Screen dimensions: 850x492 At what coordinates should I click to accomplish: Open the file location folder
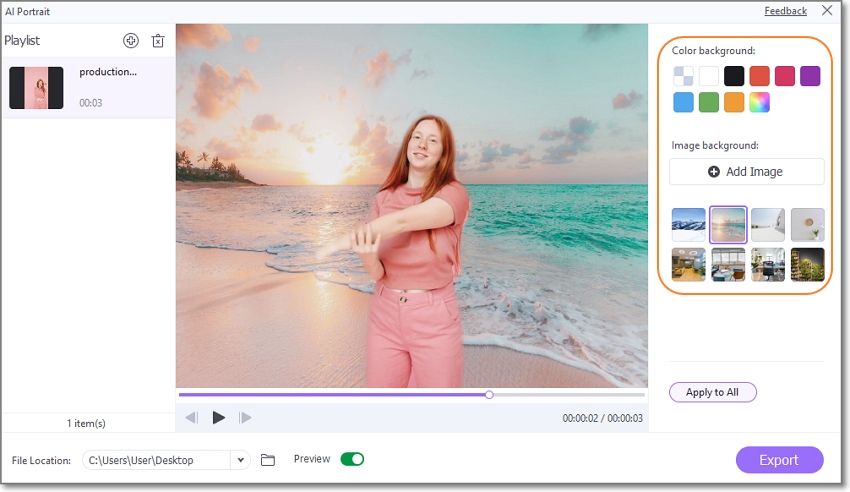(268, 460)
